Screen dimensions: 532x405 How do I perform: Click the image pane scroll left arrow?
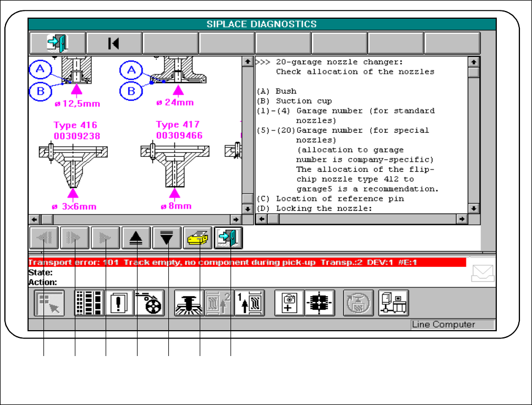point(35,220)
